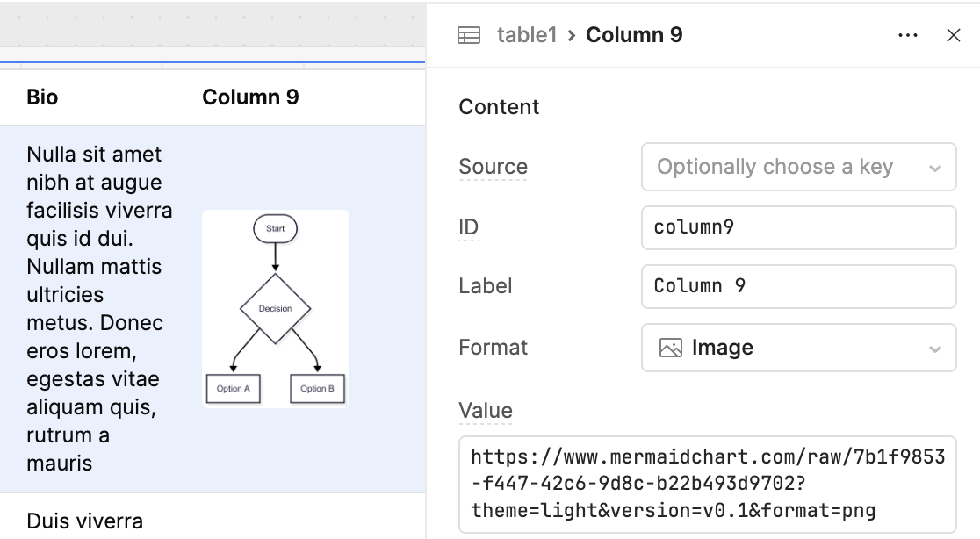Close the Column 9 inspector panel
The width and height of the screenshot is (980, 539).
click(954, 35)
